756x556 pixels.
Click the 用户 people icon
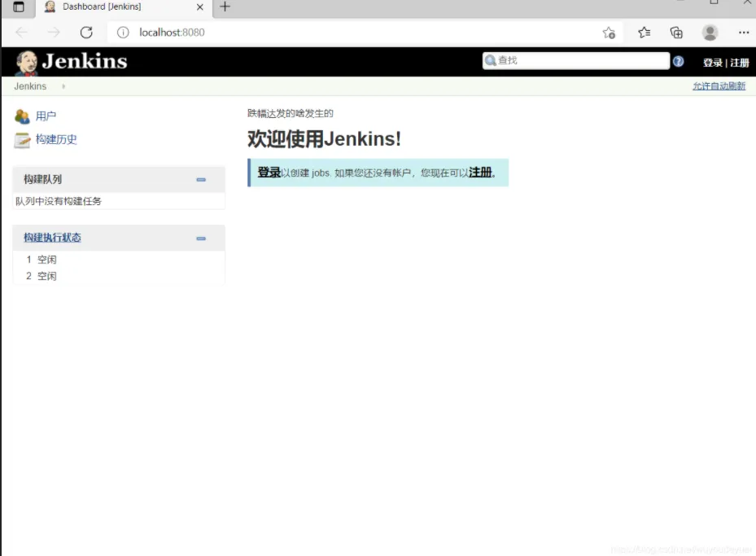click(22, 116)
